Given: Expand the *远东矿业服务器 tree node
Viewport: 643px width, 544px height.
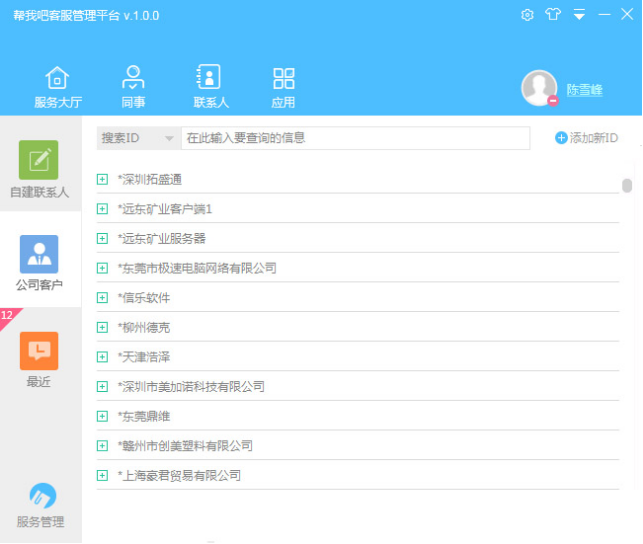Looking at the screenshot, I should point(102,239).
